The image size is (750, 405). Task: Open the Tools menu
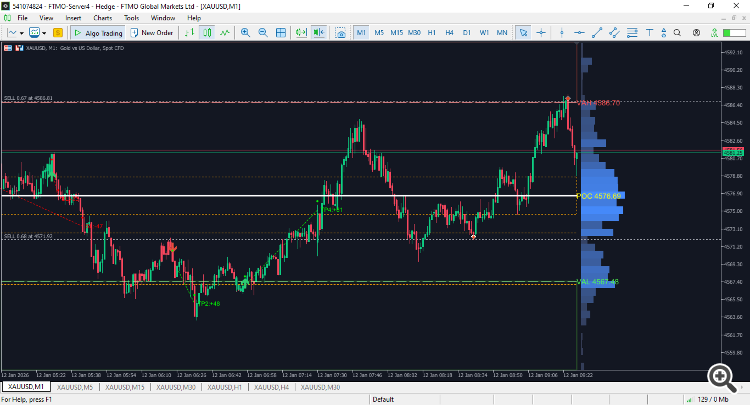(132, 18)
